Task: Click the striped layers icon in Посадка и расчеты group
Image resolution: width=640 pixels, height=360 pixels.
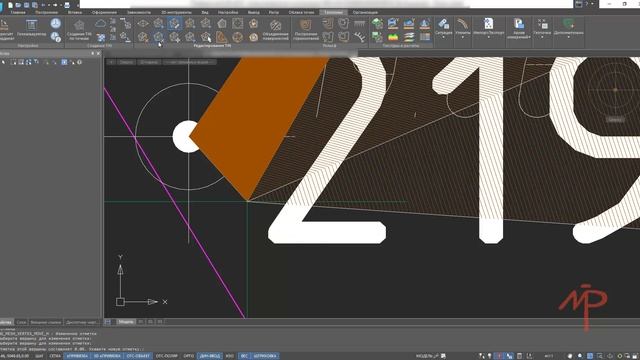Action: [409, 37]
